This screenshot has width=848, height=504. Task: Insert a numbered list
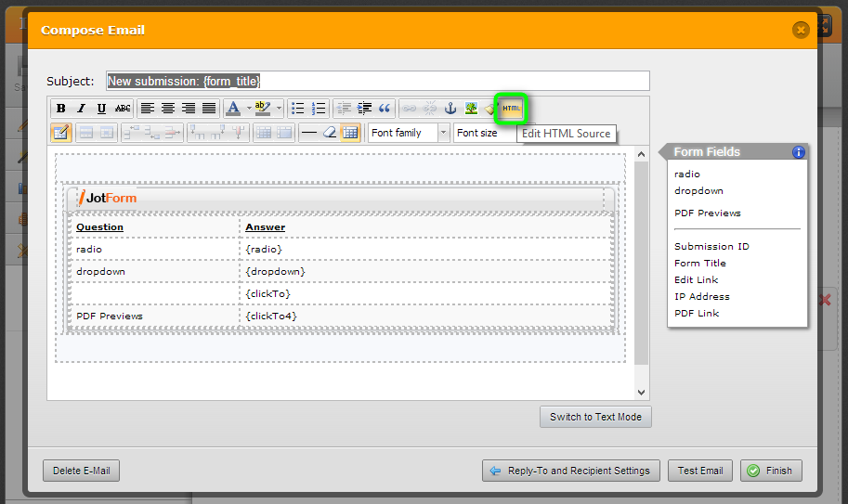[x=319, y=109]
